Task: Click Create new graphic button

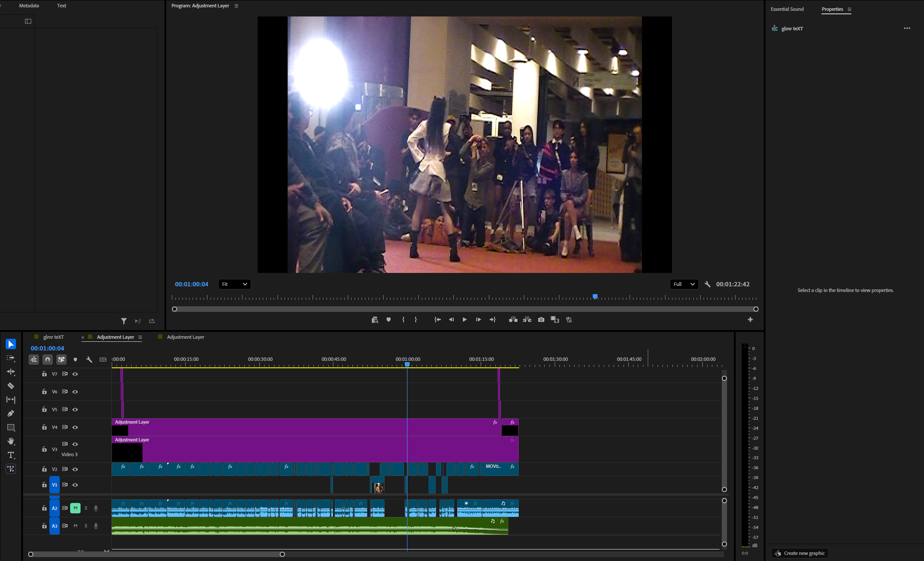Action: tap(800, 553)
